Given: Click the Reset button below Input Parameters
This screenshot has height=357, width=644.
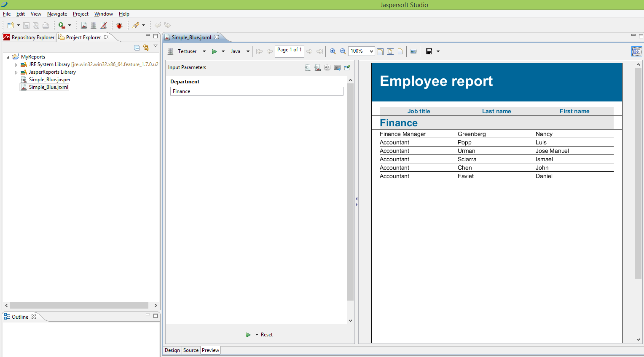Looking at the screenshot, I should pyautogui.click(x=266, y=334).
